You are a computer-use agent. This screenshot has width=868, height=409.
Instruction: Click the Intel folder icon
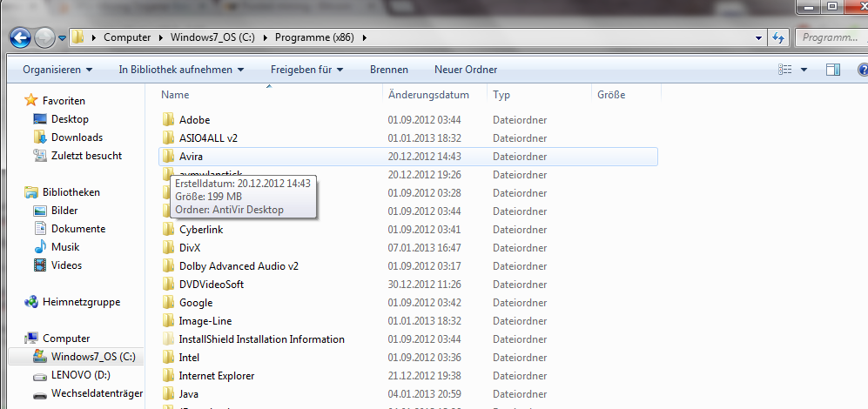pos(168,357)
